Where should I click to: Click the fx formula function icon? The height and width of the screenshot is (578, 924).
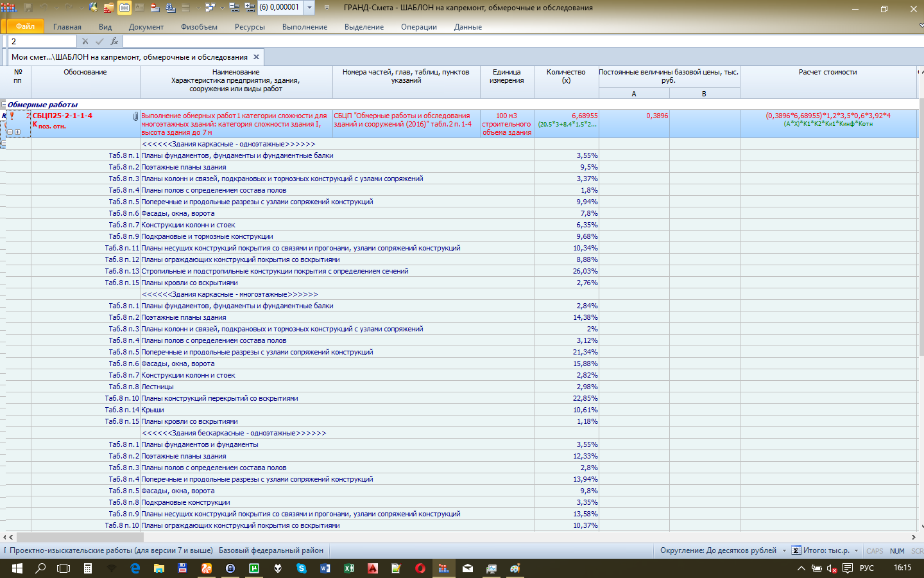[x=114, y=41]
